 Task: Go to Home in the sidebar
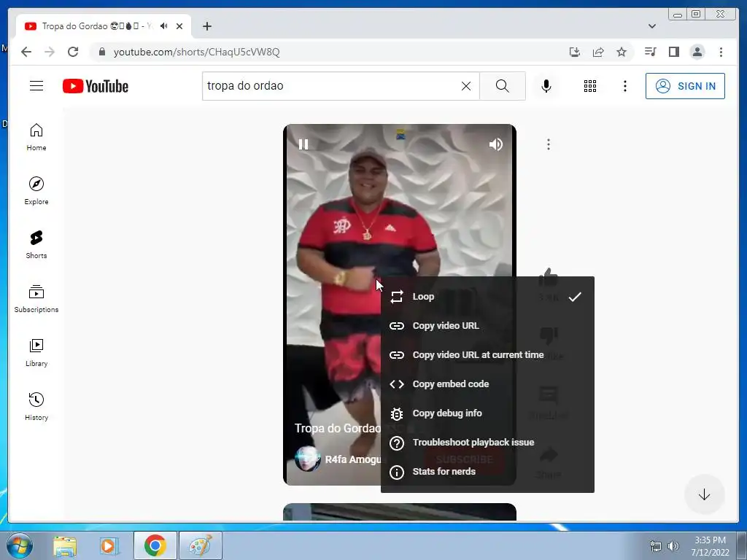[x=36, y=137]
